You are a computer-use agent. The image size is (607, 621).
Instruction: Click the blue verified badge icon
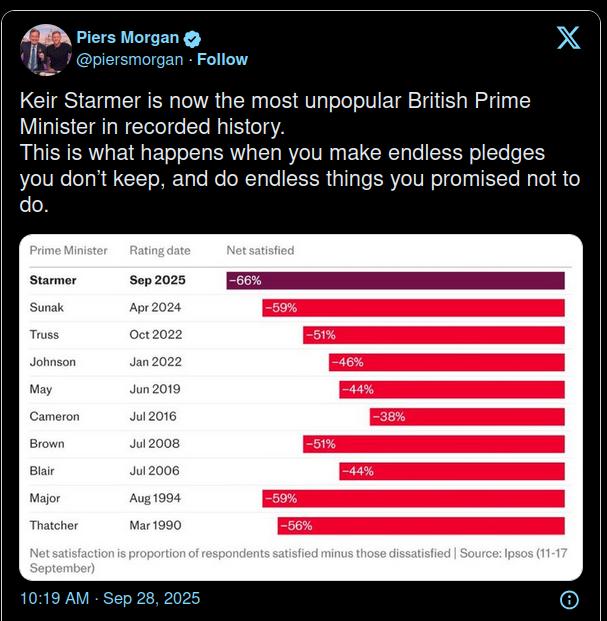tap(193, 39)
